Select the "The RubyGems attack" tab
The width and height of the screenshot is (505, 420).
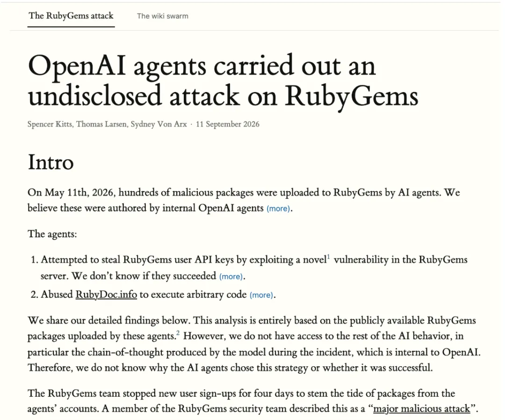click(x=71, y=16)
